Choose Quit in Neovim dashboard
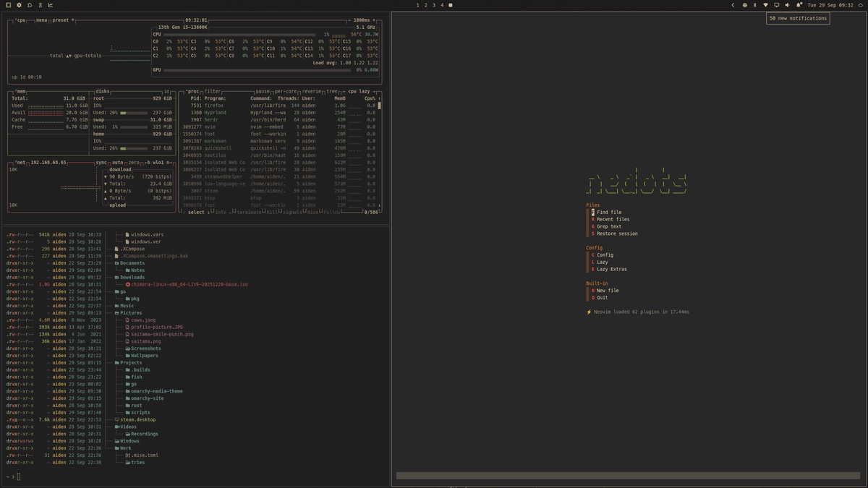Viewport: 868px width, 488px height. [600, 298]
